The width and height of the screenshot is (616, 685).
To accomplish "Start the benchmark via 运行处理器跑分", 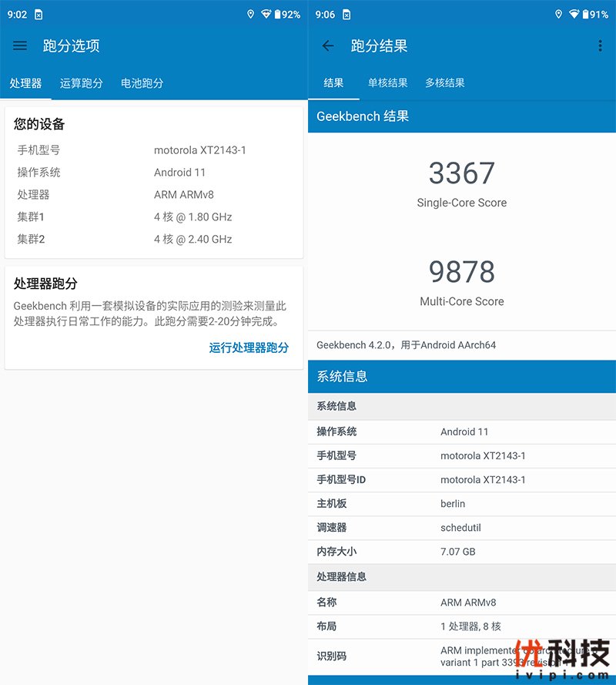I will 249,348.
